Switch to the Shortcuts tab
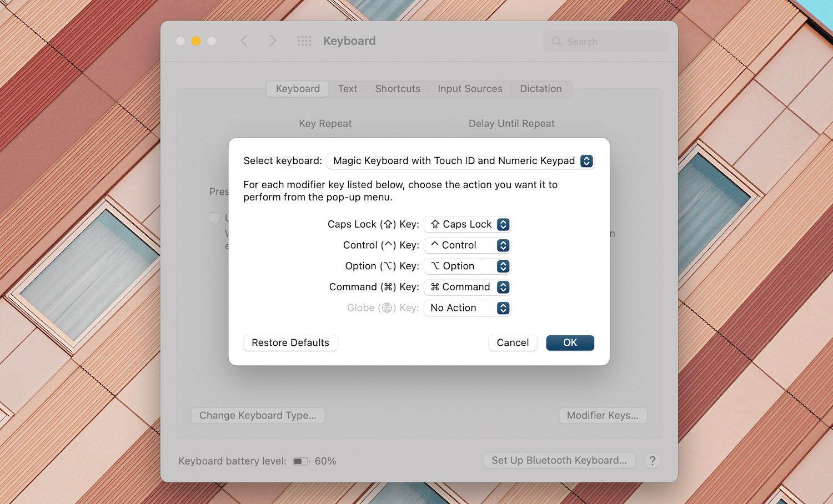The width and height of the screenshot is (833, 504). point(397,89)
